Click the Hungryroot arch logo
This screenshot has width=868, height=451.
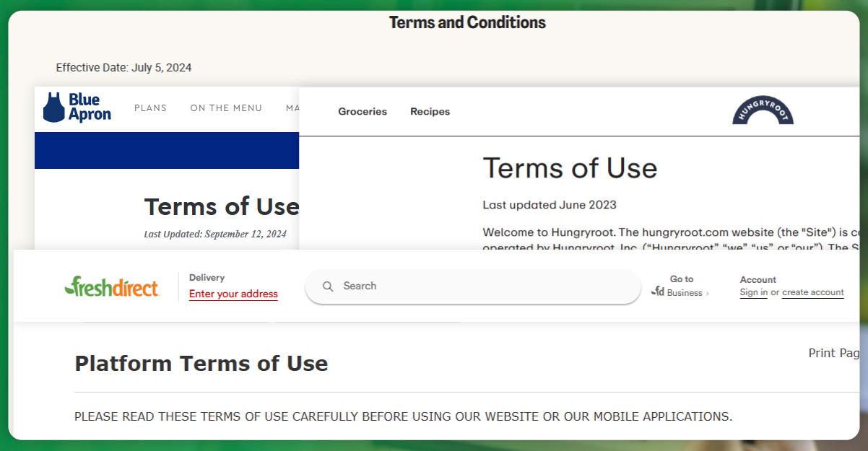763,110
